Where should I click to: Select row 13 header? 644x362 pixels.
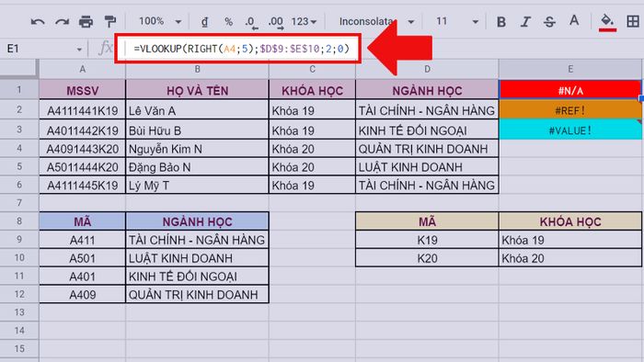[x=19, y=312]
